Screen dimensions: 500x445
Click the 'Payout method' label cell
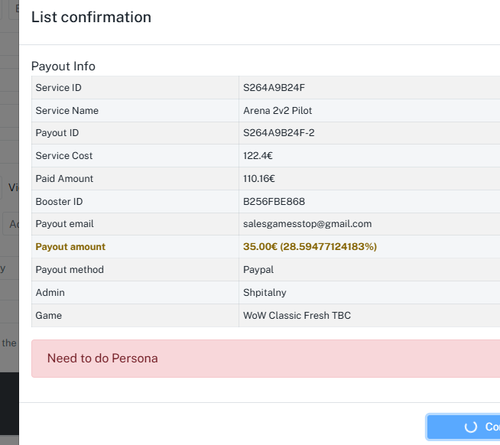click(135, 270)
